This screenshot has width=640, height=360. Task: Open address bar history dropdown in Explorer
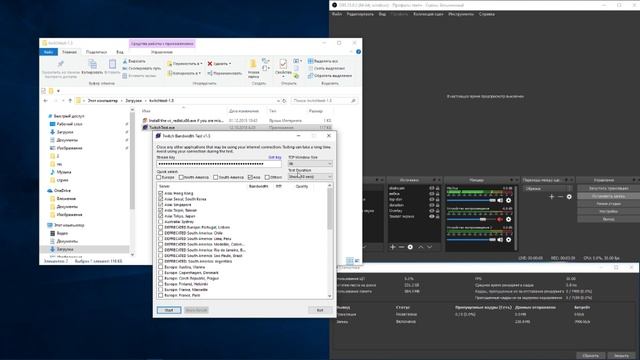click(x=278, y=100)
